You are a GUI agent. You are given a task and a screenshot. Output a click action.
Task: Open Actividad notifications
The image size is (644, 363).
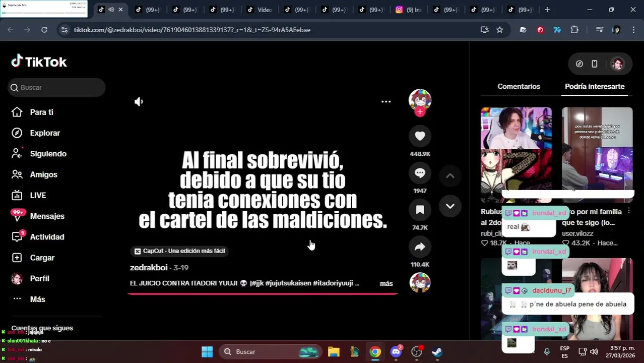47,237
